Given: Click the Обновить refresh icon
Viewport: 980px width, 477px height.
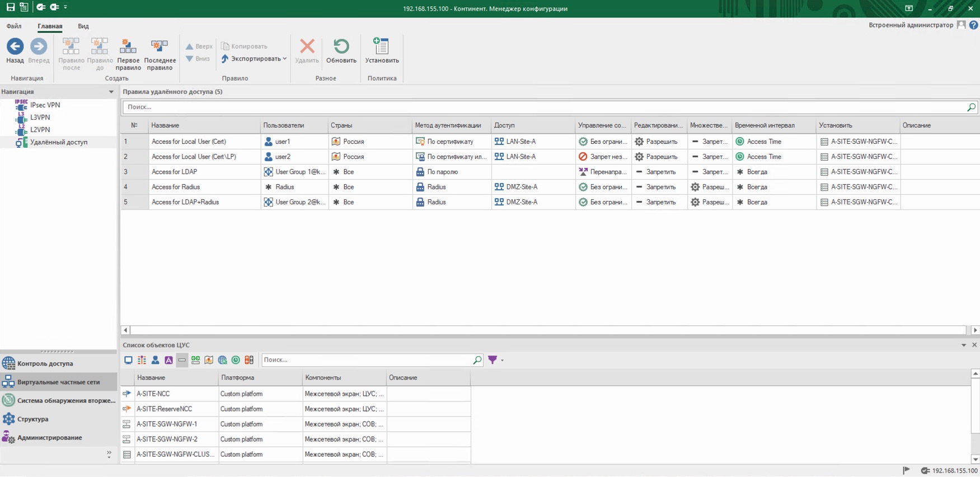Looking at the screenshot, I should [341, 47].
